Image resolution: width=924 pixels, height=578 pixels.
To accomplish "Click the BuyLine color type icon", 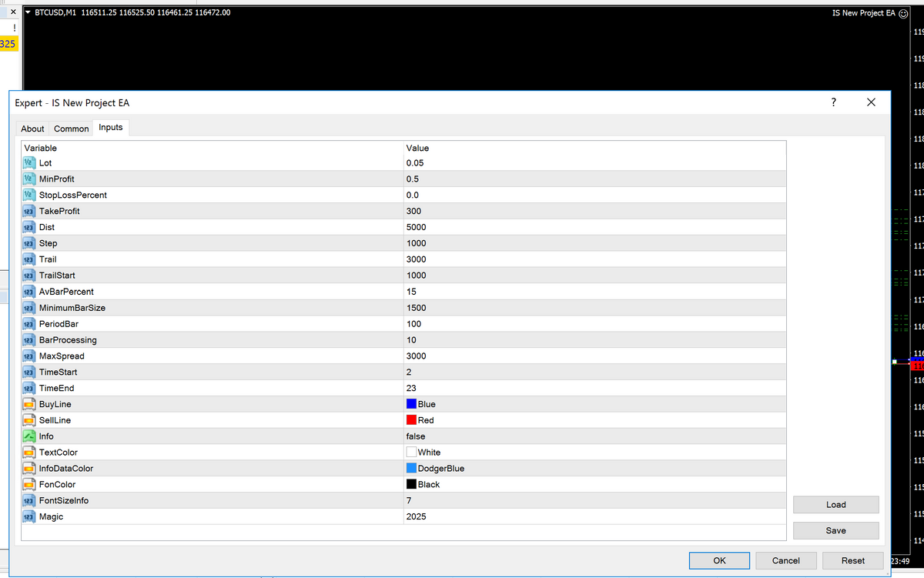I will pyautogui.click(x=28, y=405).
